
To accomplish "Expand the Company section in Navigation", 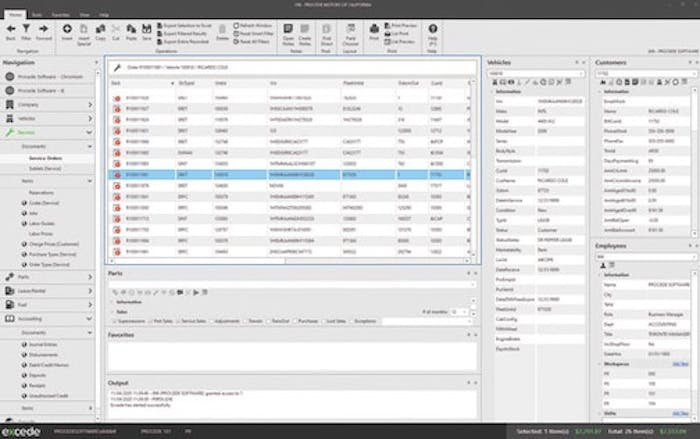I will point(90,105).
